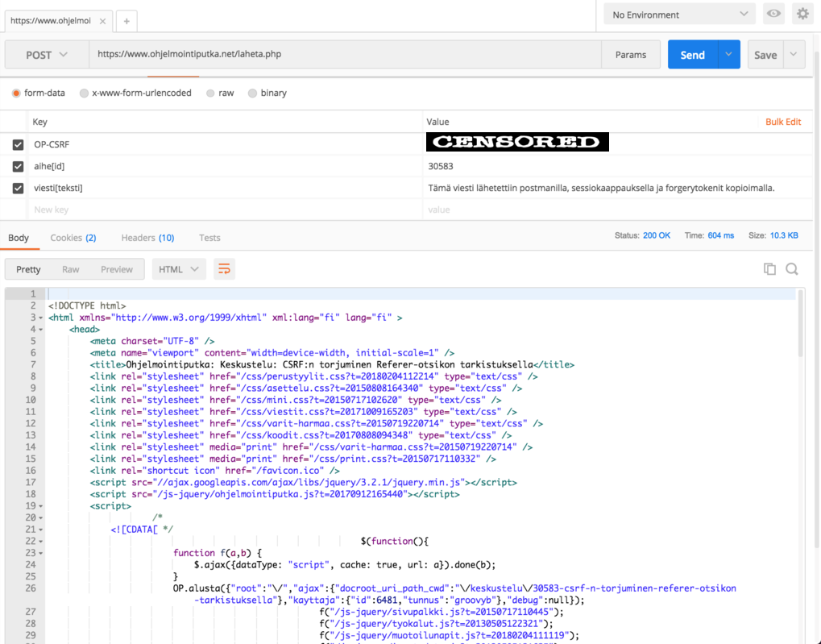Collapse code fold at line 23 function
Viewport: 821px width, 644px height.
click(41, 554)
